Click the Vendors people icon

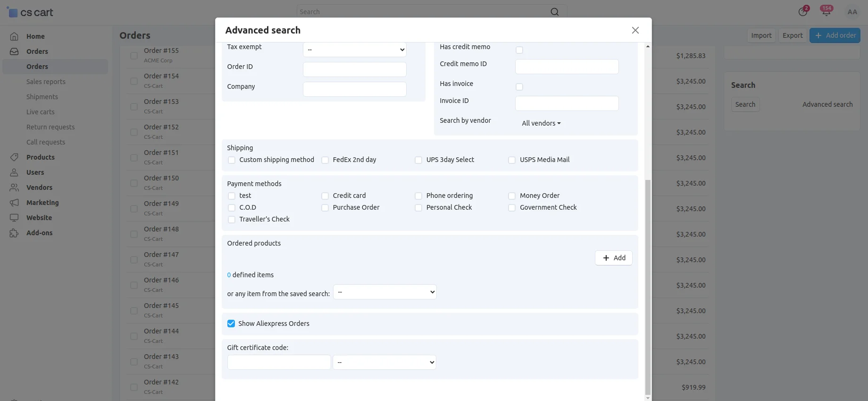point(14,188)
